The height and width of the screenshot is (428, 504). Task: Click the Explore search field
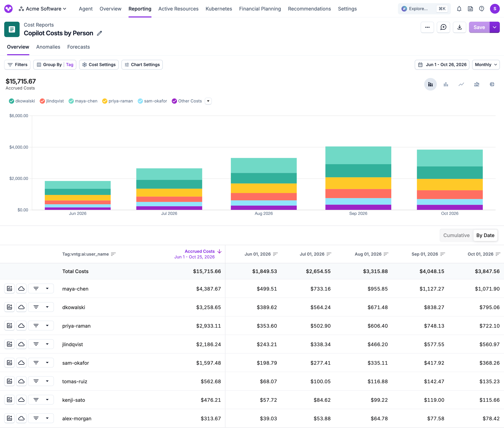click(x=424, y=9)
